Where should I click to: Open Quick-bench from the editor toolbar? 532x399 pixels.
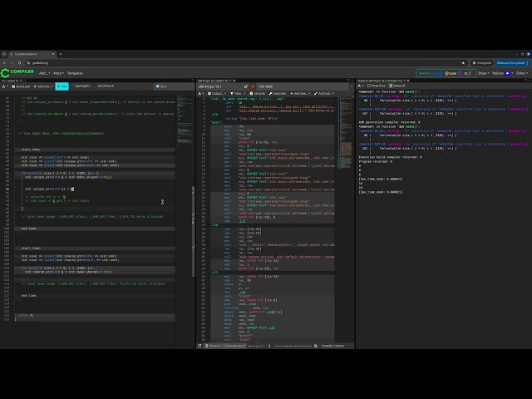[x=104, y=86]
